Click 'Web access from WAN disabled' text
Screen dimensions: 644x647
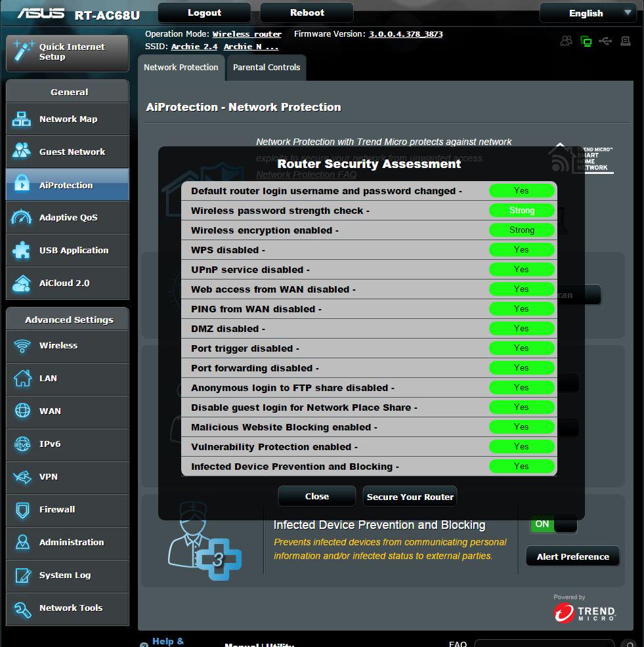(270, 289)
